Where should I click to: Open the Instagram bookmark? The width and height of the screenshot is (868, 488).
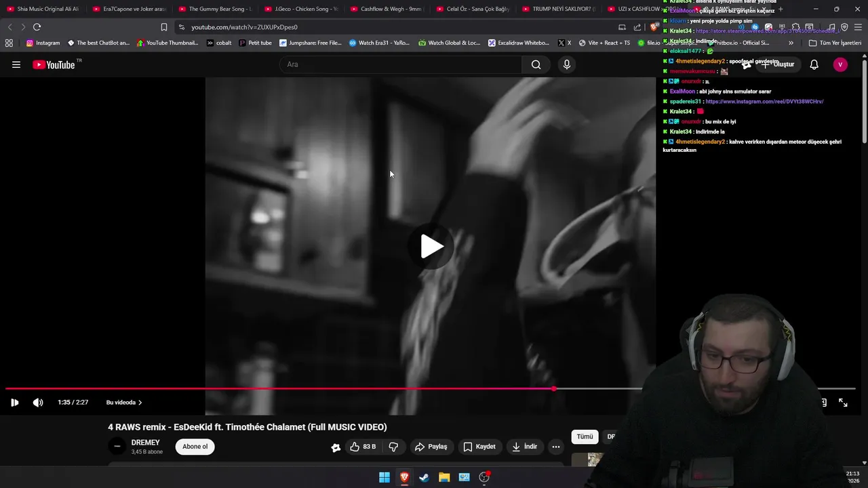point(43,43)
